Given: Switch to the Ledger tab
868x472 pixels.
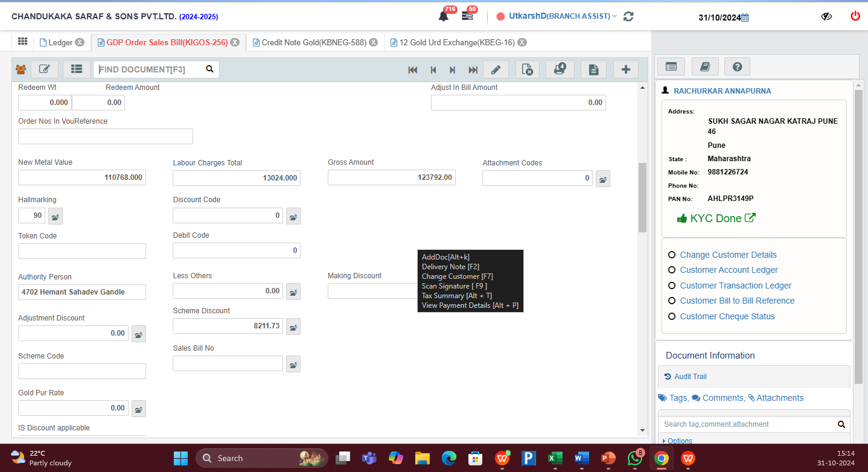Looking at the screenshot, I should point(60,42).
